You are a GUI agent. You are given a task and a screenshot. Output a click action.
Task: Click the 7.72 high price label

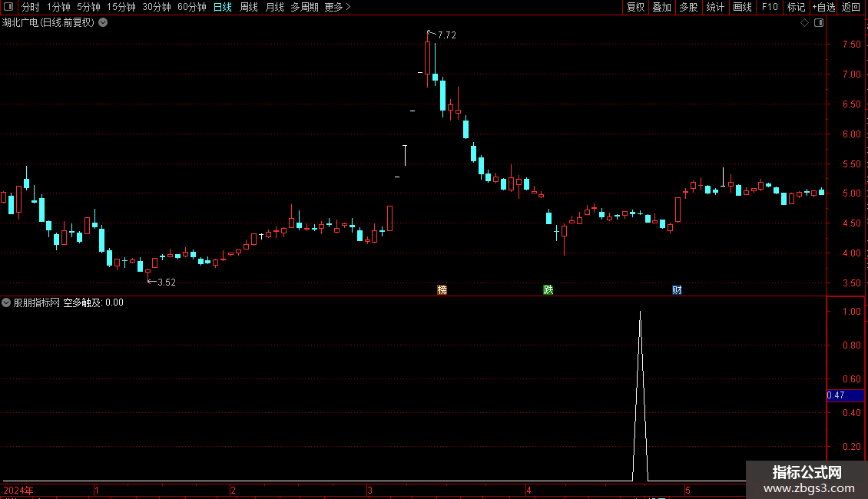click(447, 35)
